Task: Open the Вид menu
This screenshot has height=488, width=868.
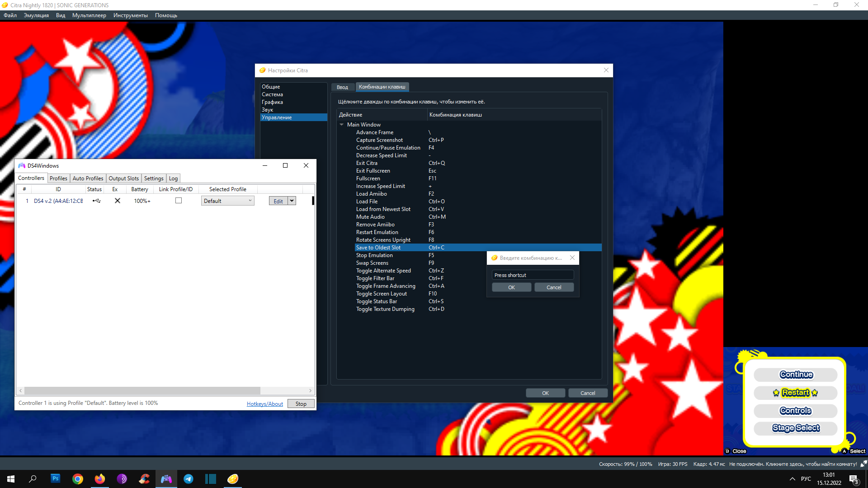Action: pyautogui.click(x=61, y=15)
